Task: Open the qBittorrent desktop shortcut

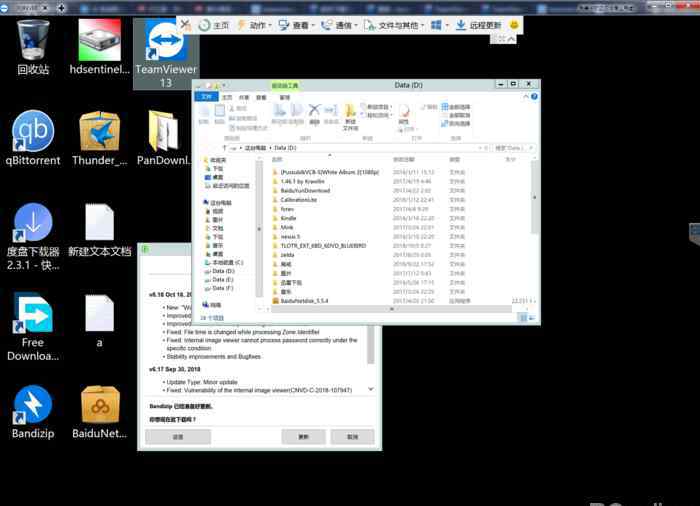Action: 33,138
